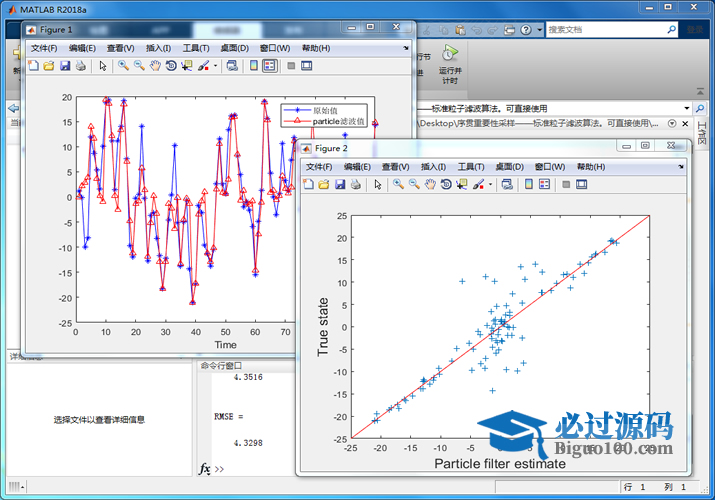Click MATLAB back navigation arrow

point(14,108)
